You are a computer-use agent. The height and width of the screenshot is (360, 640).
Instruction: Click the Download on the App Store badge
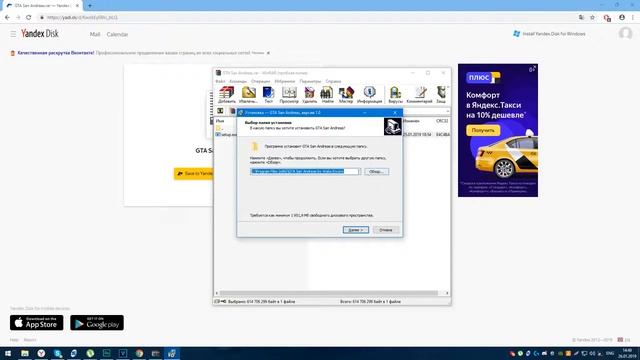(37, 322)
